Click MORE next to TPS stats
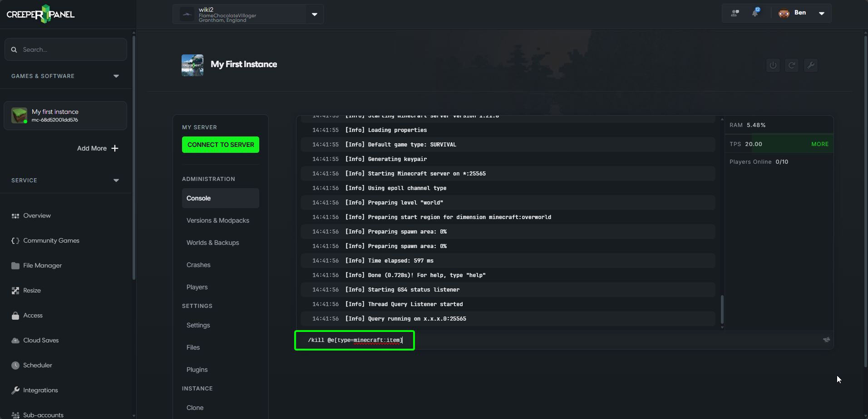 point(820,144)
